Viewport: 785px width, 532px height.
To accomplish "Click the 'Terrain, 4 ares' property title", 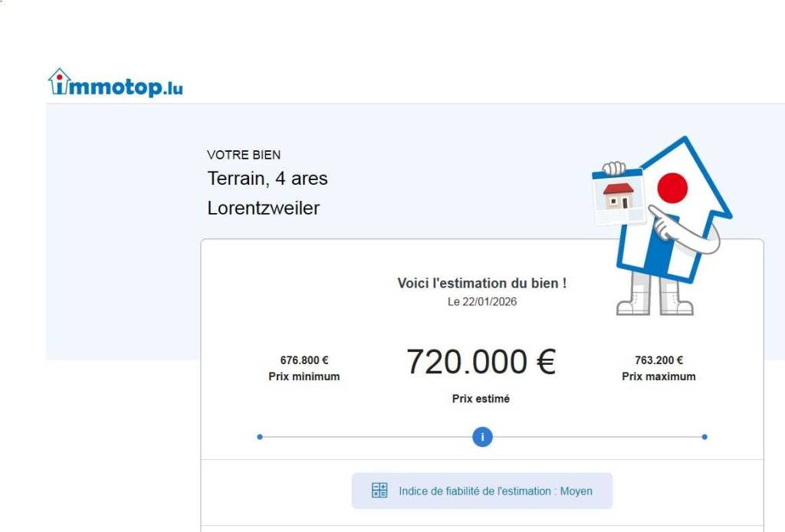I will pos(268,179).
